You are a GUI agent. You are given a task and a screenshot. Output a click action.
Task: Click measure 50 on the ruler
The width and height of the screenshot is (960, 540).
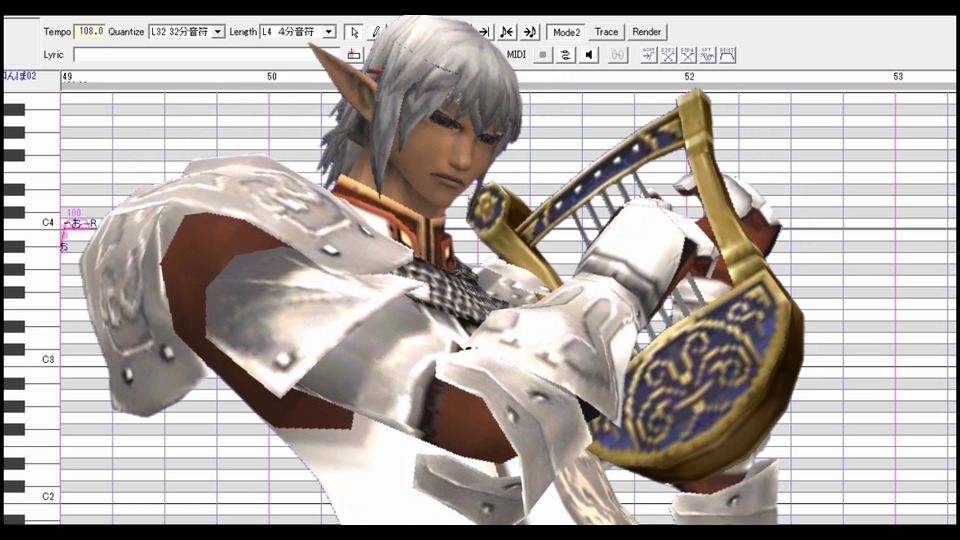(x=272, y=77)
